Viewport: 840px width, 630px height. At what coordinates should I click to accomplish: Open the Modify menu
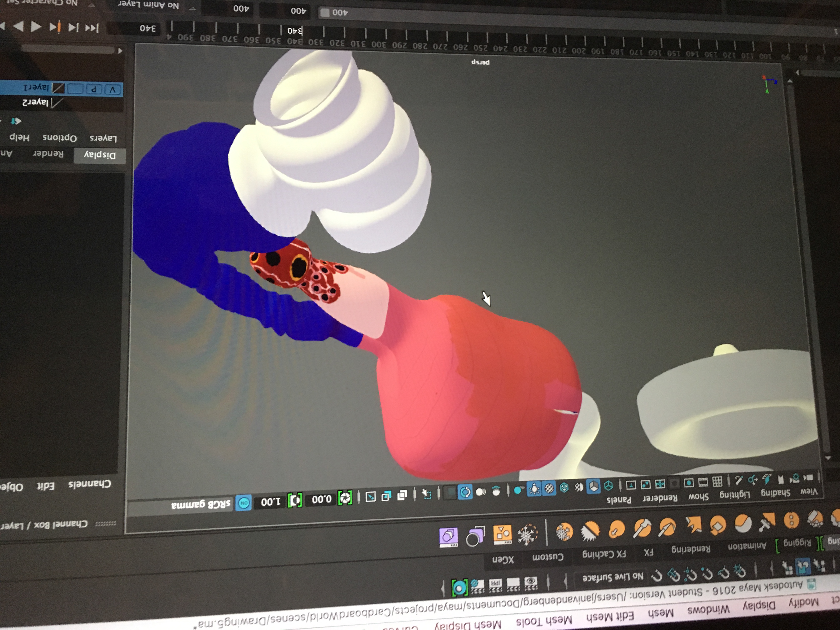803,603
